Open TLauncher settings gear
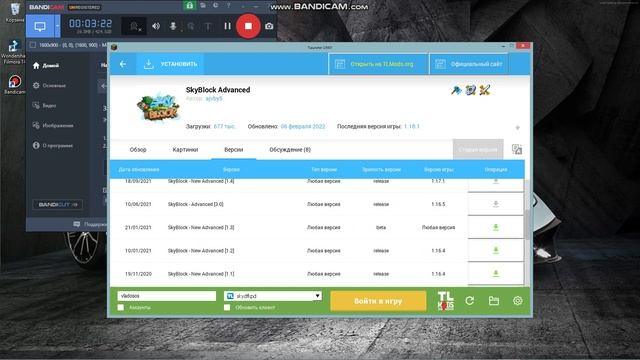Viewport: 640px width, 360px height. click(518, 301)
